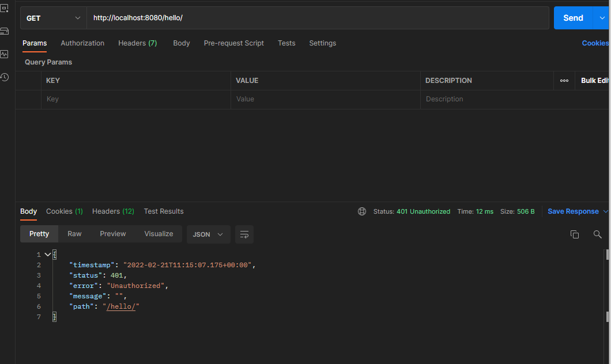Click the timestamp value in response
This screenshot has height=364, width=611.
coord(187,265)
